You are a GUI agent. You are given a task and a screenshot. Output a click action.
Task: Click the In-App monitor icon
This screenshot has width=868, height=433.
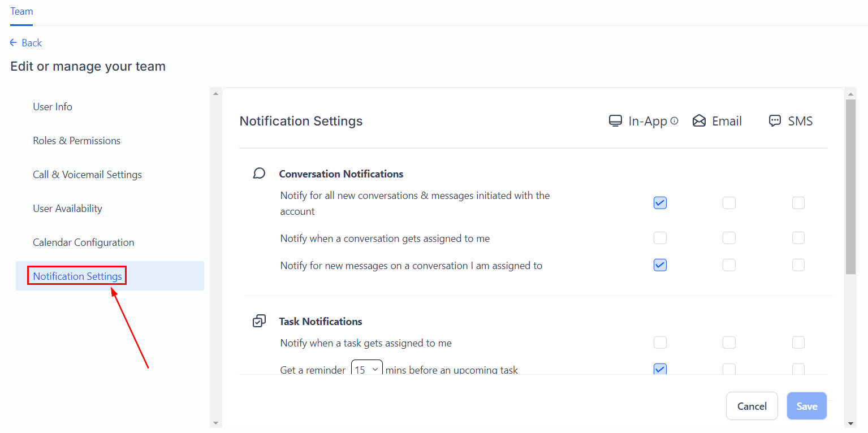(x=615, y=121)
